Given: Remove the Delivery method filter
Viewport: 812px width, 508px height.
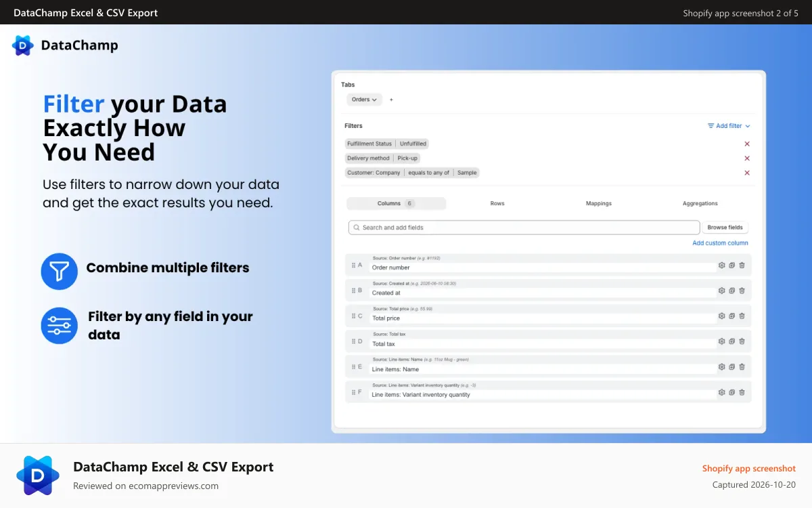Looking at the screenshot, I should coord(747,158).
